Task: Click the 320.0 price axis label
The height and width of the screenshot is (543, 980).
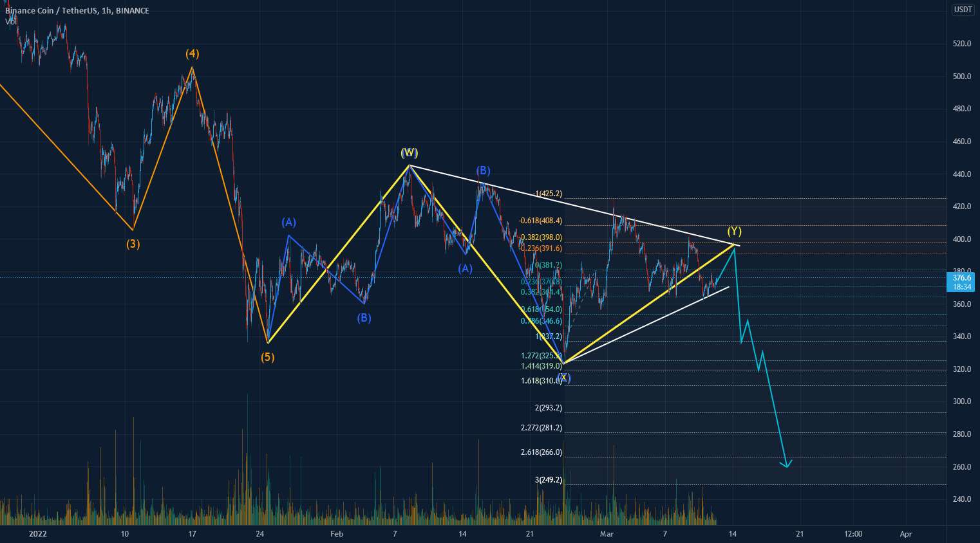Action: [962, 369]
